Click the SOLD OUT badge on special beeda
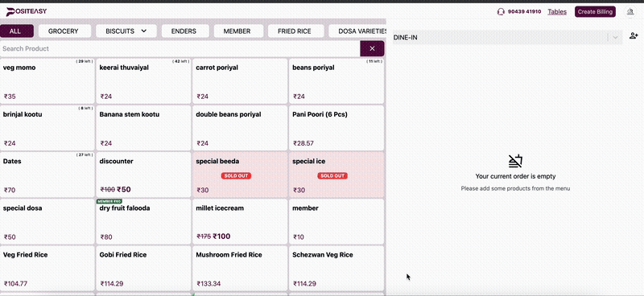This screenshot has height=296, width=644. tap(236, 175)
